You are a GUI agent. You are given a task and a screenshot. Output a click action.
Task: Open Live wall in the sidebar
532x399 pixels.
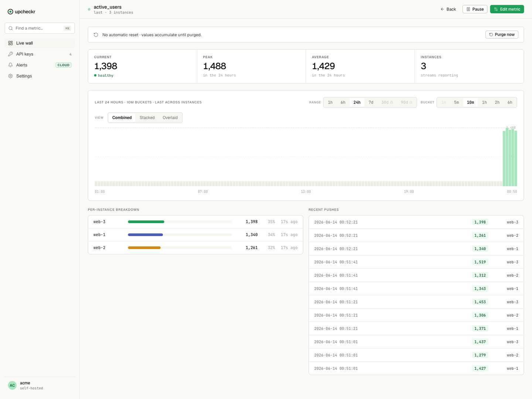[x=40, y=43]
